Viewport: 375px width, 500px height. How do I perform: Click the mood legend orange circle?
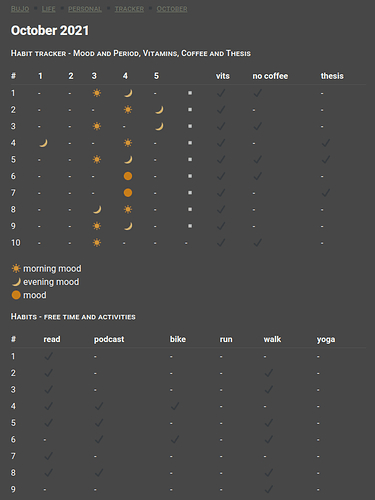click(16, 295)
